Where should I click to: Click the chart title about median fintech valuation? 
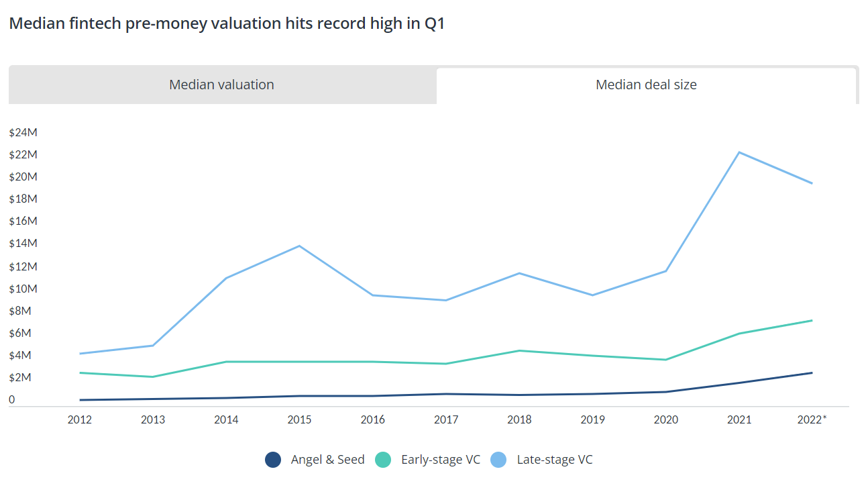227,24
